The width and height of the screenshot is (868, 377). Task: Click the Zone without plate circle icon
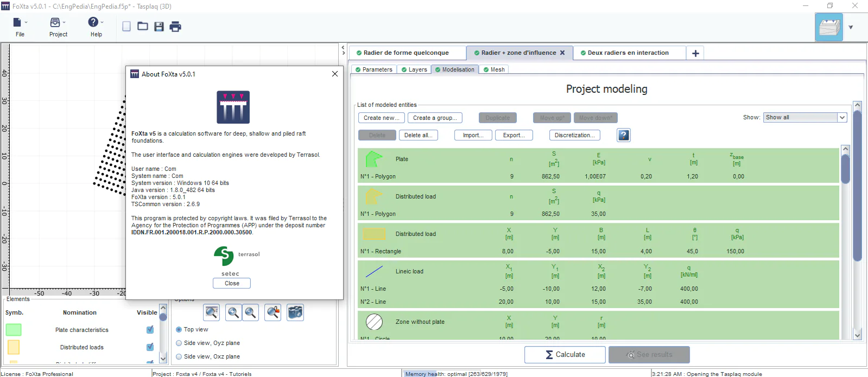click(374, 322)
